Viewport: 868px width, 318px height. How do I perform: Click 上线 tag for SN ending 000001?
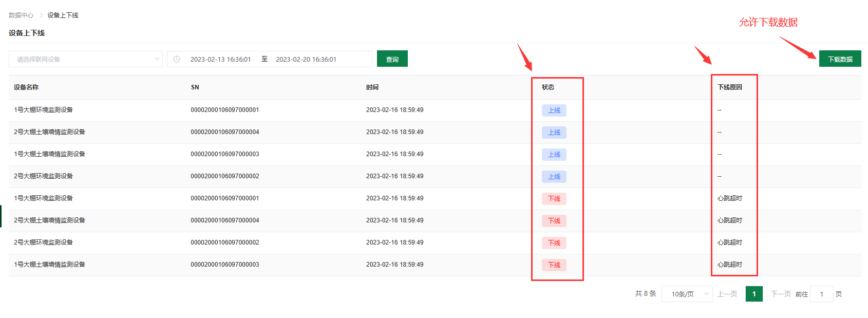[x=554, y=110]
